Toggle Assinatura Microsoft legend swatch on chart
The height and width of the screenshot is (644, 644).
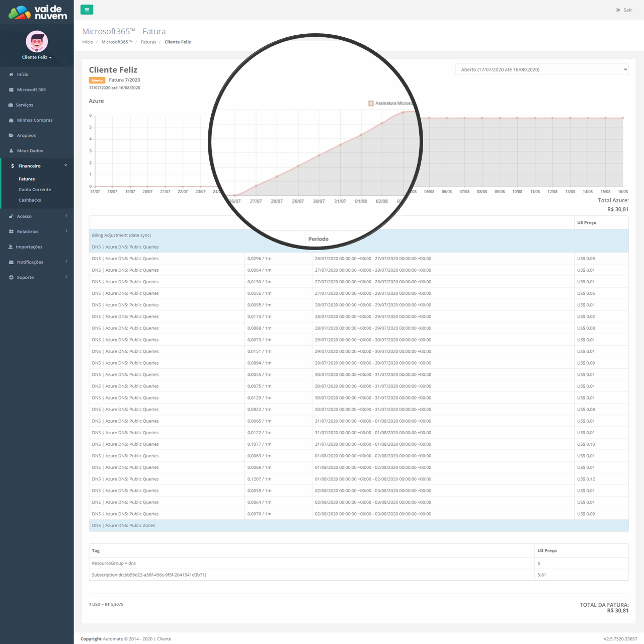[x=371, y=103]
